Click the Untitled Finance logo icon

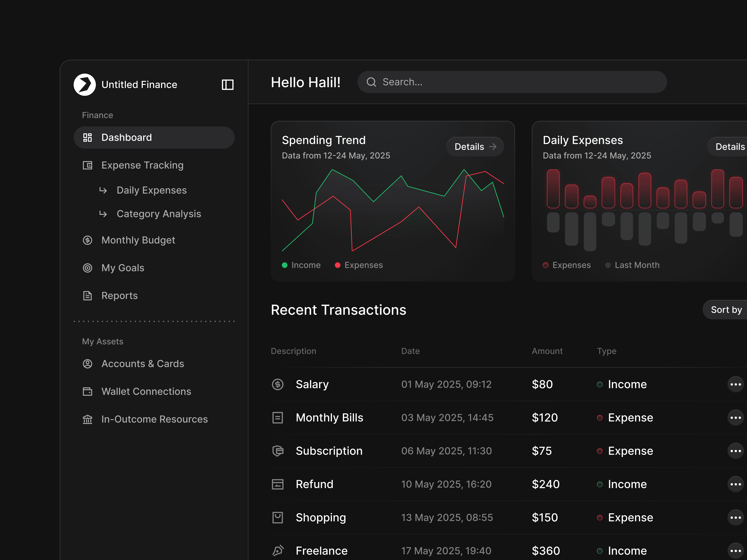click(x=85, y=85)
